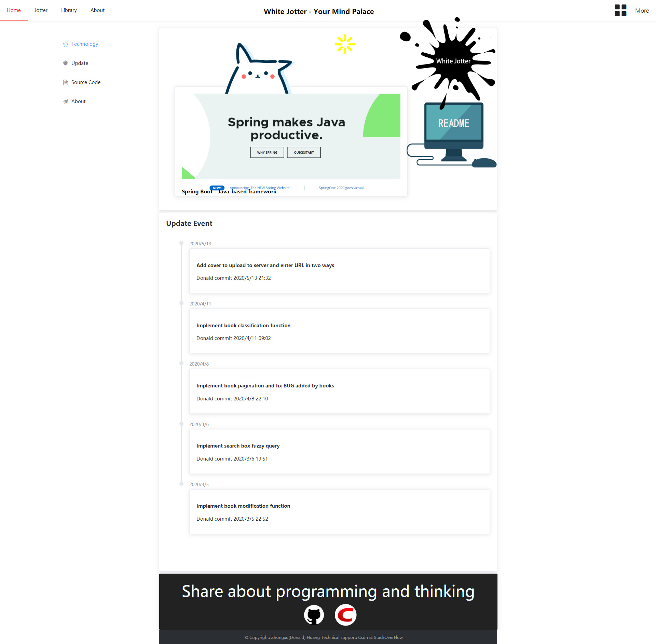The width and height of the screenshot is (656, 644).
Task: Click the grid apps icon beside More
Action: (x=620, y=10)
